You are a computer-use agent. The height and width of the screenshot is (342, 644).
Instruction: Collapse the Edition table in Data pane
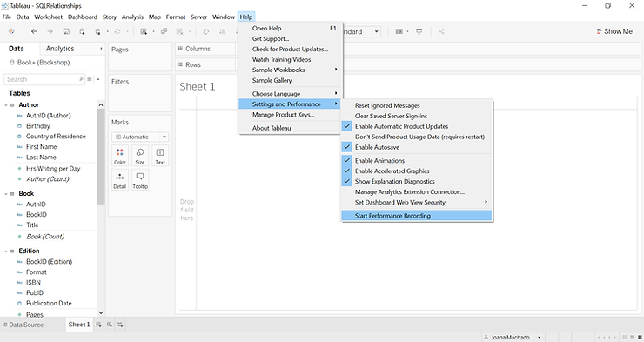[6, 251]
